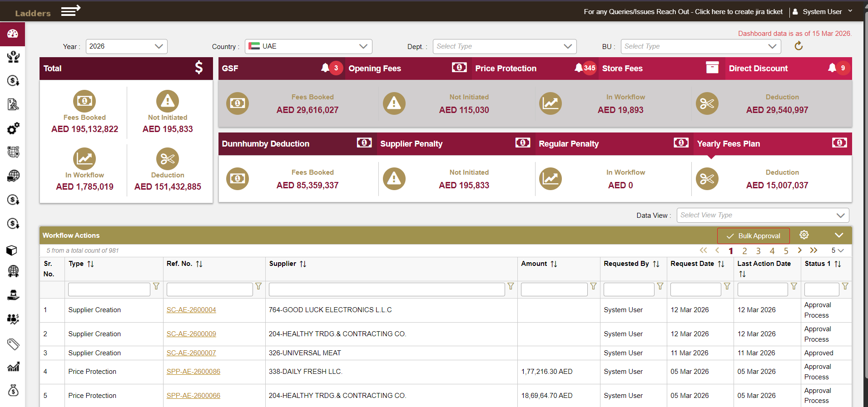Open the hand holding hat sidebar icon
Viewport: 868px width, 407px height.
(x=13, y=295)
